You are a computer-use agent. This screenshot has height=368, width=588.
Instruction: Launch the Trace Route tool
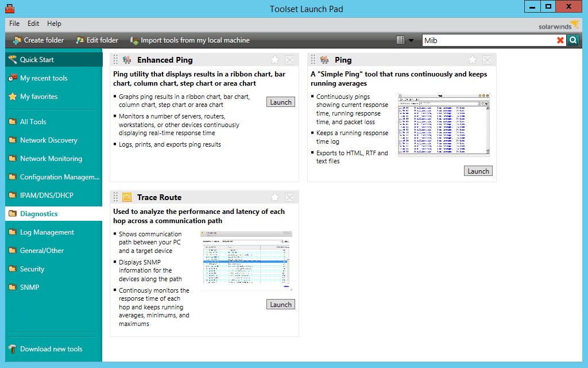click(280, 304)
